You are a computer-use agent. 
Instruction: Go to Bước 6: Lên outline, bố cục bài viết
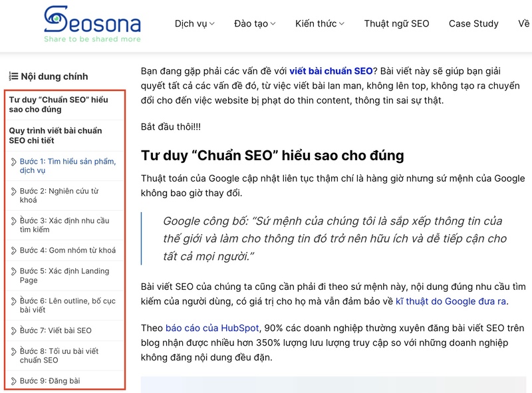coord(68,305)
